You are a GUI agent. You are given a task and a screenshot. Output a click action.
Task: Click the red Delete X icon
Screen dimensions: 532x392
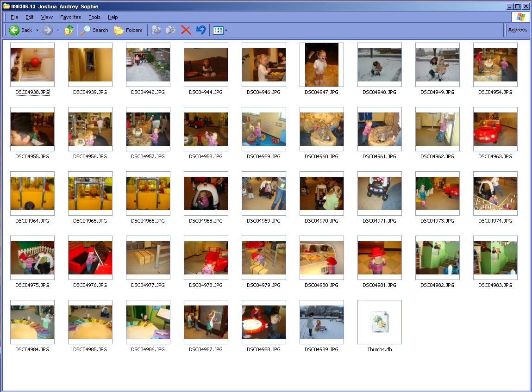[186, 30]
